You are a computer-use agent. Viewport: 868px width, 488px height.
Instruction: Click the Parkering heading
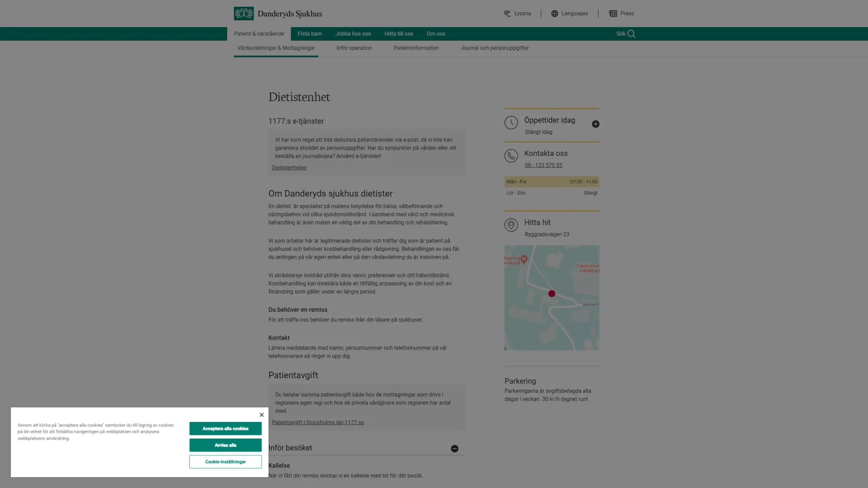[x=520, y=381]
